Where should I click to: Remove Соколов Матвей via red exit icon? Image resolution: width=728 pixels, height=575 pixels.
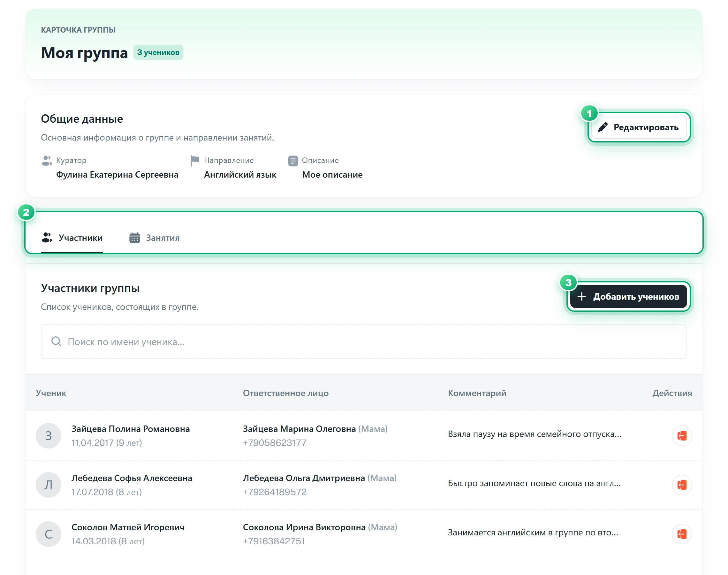[x=682, y=534]
